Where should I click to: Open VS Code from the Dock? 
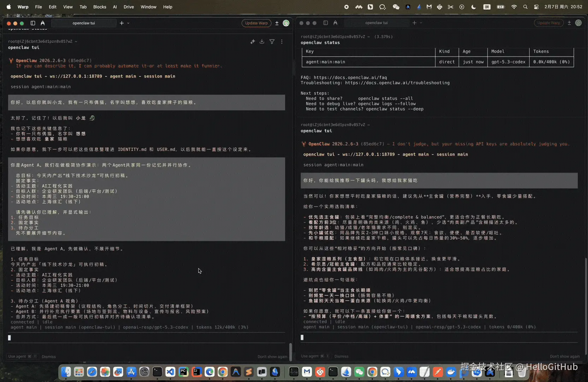(x=170, y=372)
